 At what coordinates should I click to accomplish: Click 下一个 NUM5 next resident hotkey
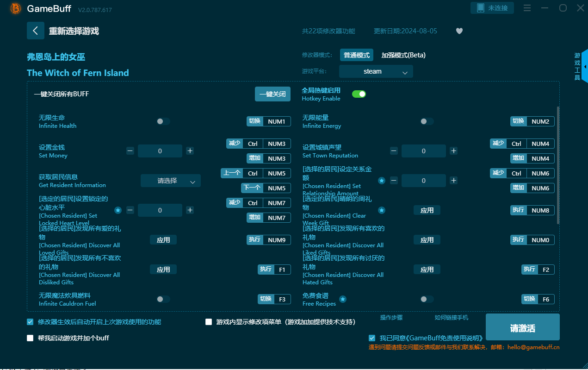coord(266,188)
